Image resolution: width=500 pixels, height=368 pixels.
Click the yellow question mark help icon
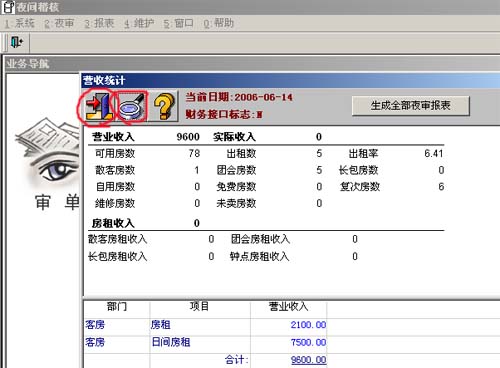click(x=164, y=106)
